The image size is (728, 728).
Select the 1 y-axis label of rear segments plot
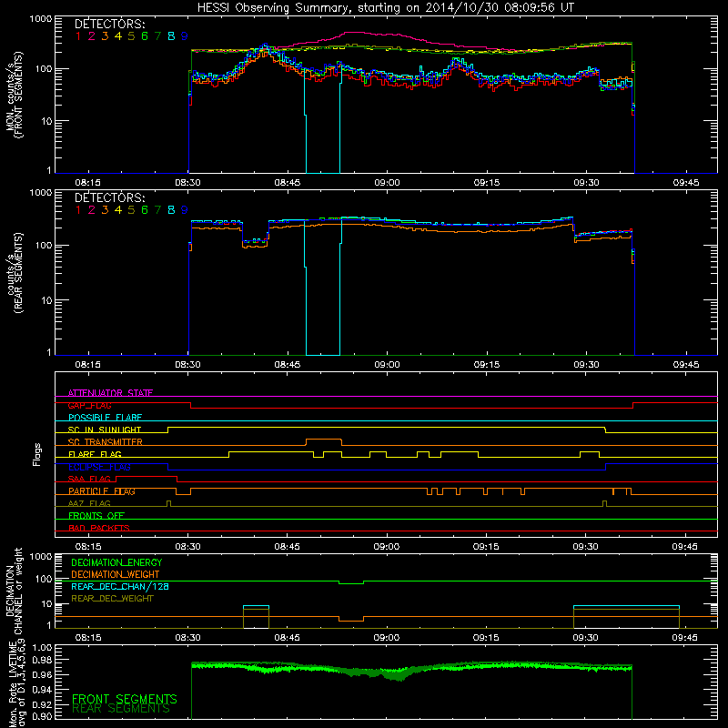point(49,353)
